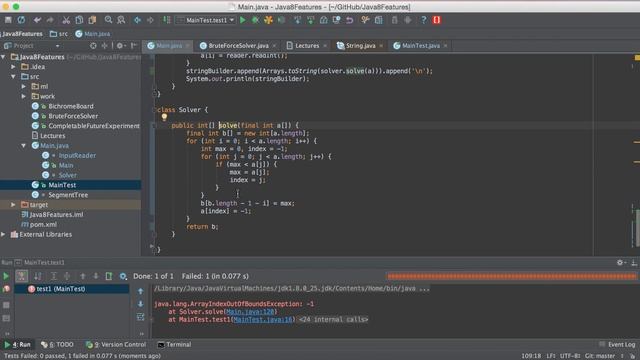
Task: Hide the Project tool window icon
Action: [134, 46]
